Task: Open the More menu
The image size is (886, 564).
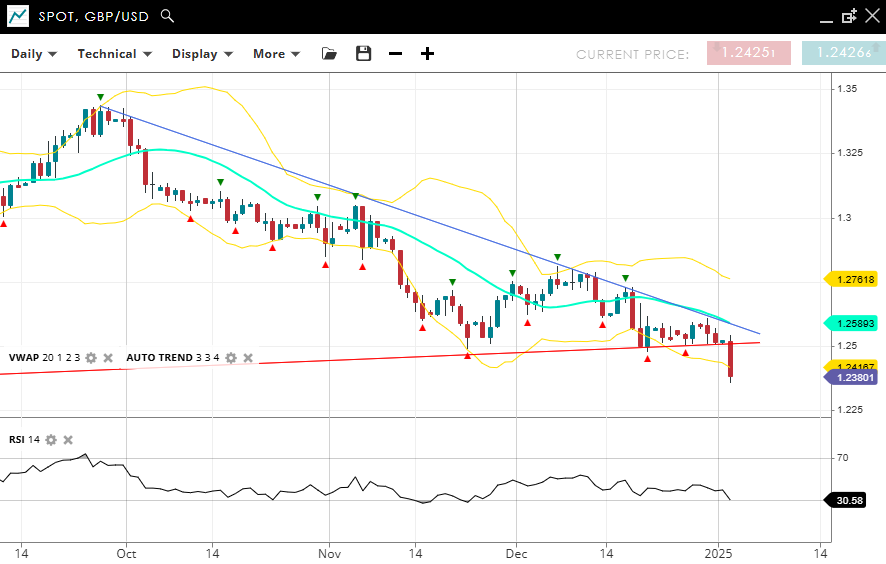Action: click(x=276, y=54)
